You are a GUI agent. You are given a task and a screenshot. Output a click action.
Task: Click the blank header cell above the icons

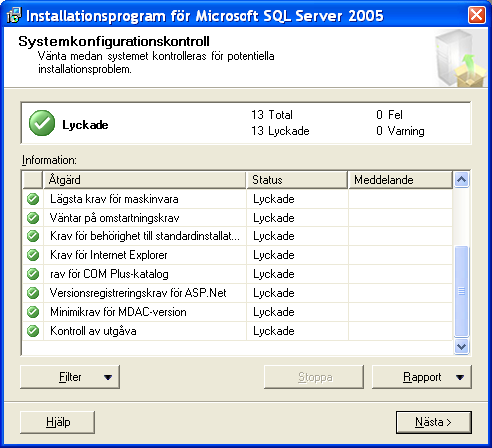(x=32, y=180)
